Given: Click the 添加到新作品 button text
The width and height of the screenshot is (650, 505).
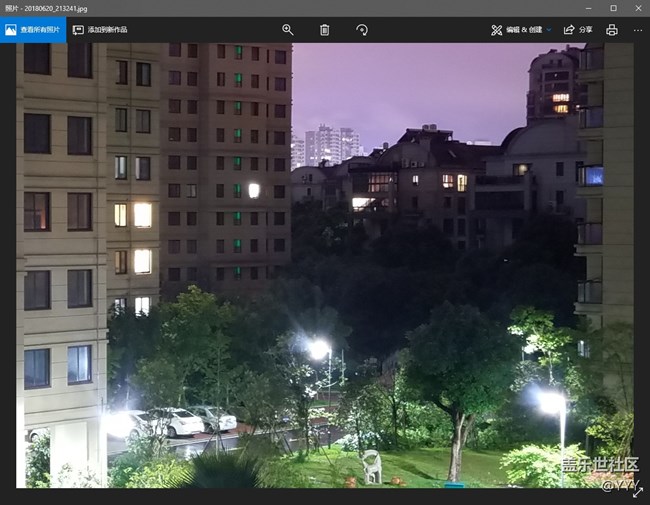Looking at the screenshot, I should [107, 30].
